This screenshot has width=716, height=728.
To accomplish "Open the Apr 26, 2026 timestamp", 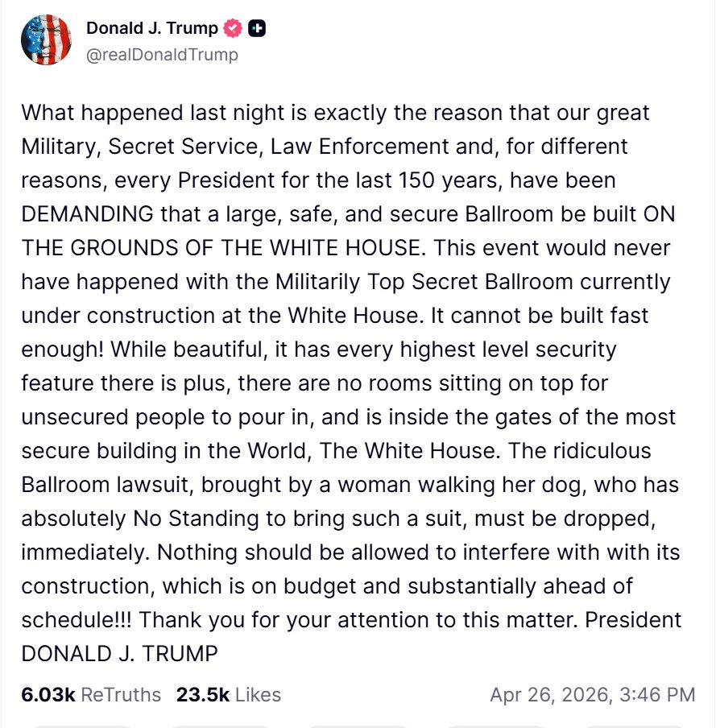I will point(592,694).
